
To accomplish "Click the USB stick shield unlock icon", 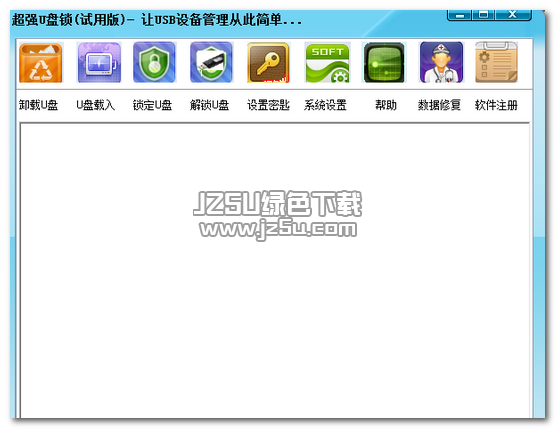I will (x=211, y=63).
